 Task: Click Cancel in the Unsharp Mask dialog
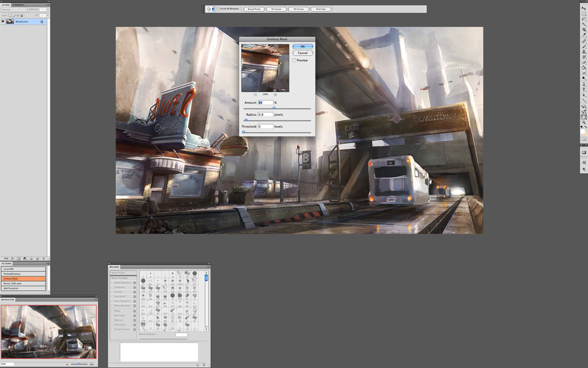pyautogui.click(x=302, y=53)
